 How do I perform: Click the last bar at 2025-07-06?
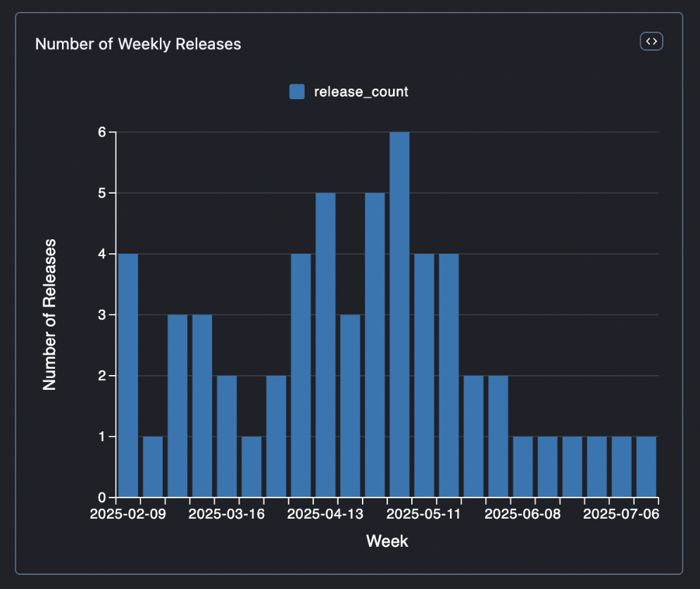(645, 464)
